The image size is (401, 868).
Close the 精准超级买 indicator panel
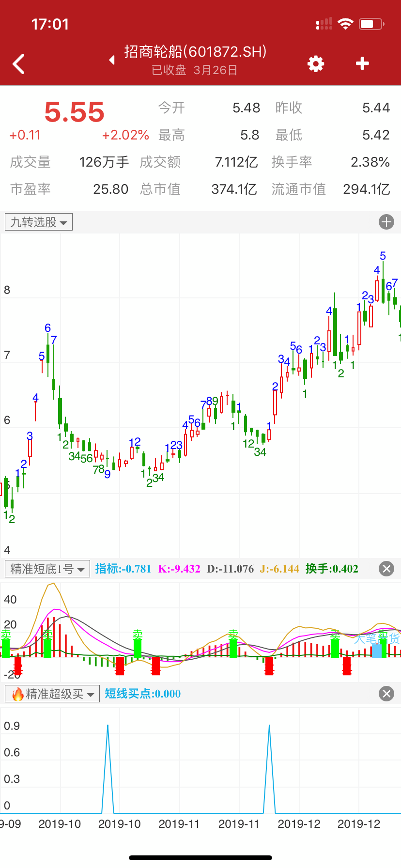point(386,694)
